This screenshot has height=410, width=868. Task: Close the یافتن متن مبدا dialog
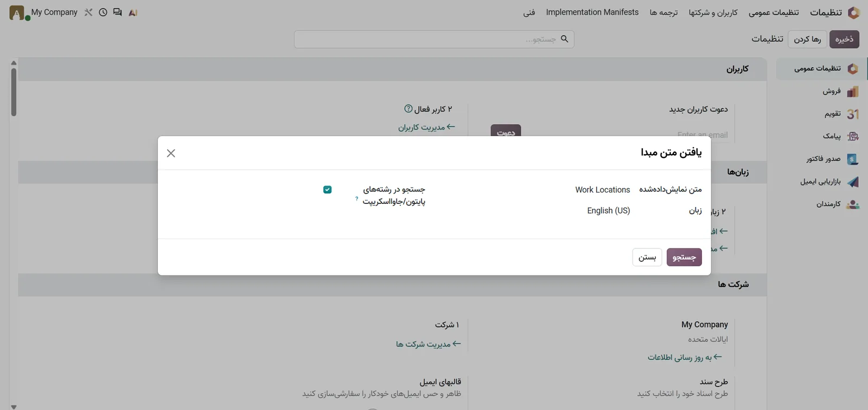point(171,153)
